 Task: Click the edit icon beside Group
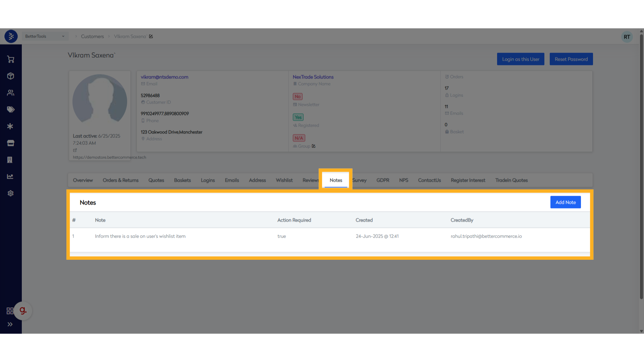[x=314, y=146]
